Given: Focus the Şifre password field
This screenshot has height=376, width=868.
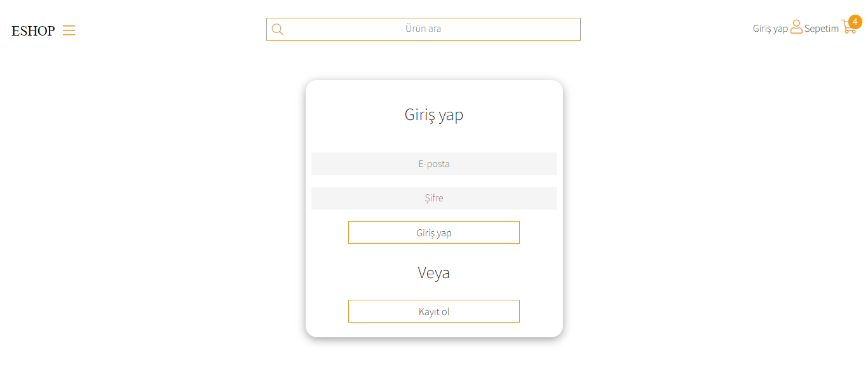Looking at the screenshot, I should coord(434,198).
